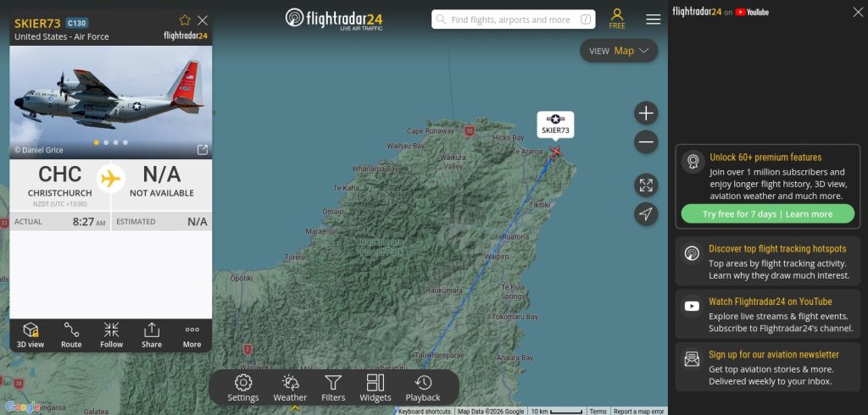This screenshot has width=868, height=415.
Task: Toggle the favorite star for SKIER73
Action: tap(185, 20)
